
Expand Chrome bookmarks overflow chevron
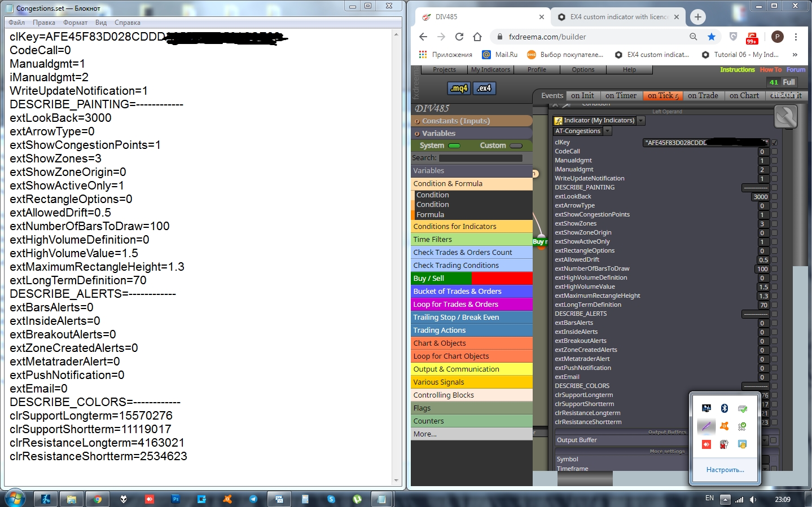(x=795, y=55)
